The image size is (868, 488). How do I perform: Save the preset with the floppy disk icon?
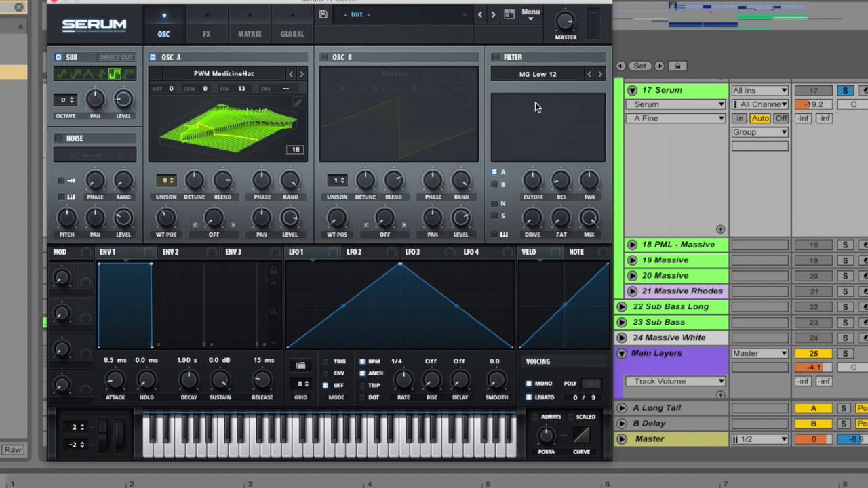[x=323, y=14]
